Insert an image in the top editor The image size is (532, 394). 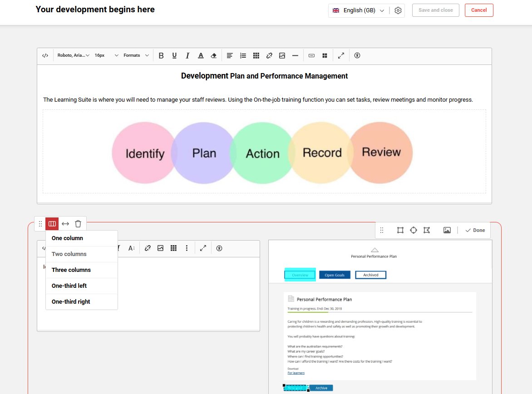pyautogui.click(x=282, y=55)
